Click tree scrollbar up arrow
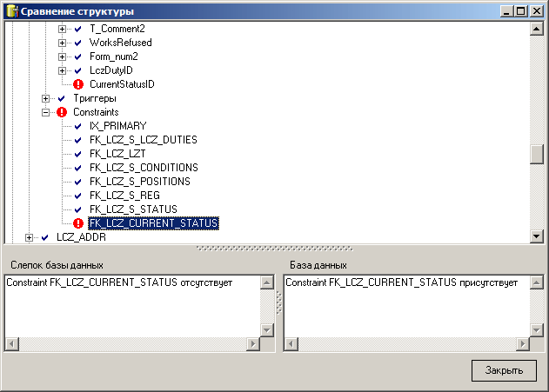 [537, 29]
